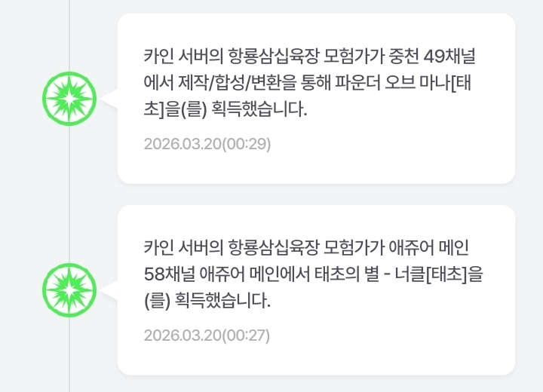
Task: Click the green star icon beside the 00:29 entry
Action: 69,100
